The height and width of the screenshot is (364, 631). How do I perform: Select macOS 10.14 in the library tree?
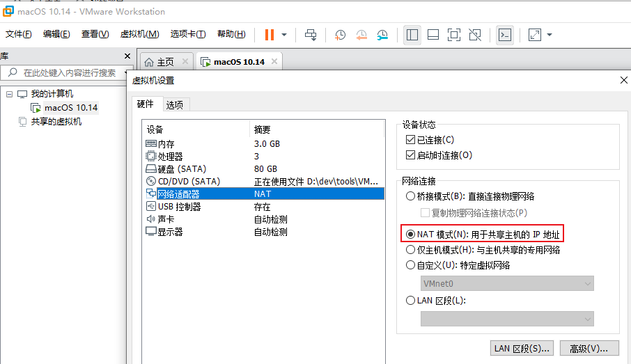71,108
